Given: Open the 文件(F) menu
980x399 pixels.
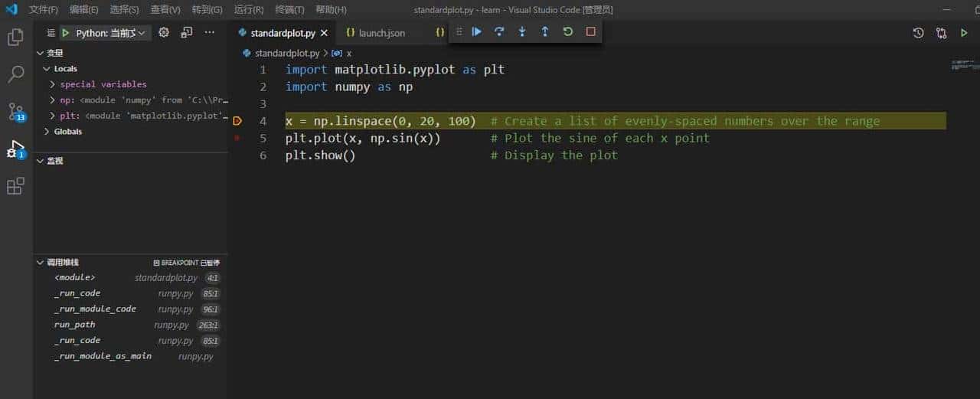Looking at the screenshot, I should pos(44,10).
